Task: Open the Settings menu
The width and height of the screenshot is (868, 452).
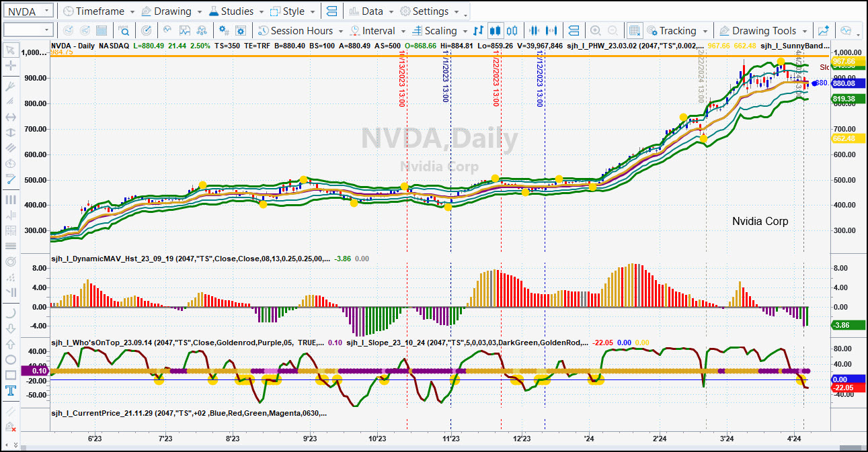Action: pyautogui.click(x=430, y=11)
